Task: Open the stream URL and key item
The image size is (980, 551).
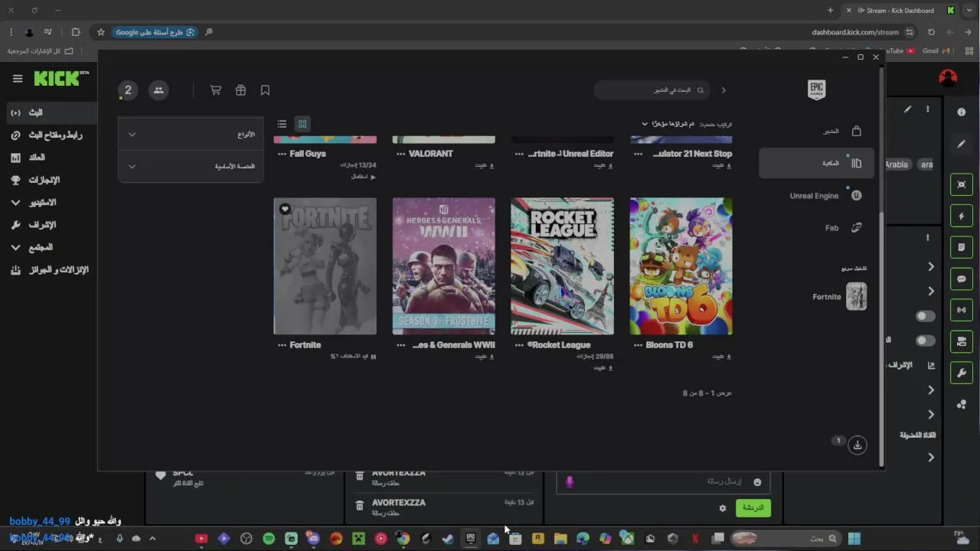Action: coord(49,135)
